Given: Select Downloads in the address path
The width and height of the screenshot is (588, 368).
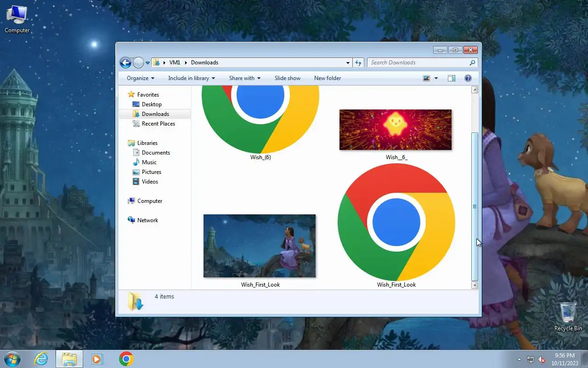Looking at the screenshot, I should pyautogui.click(x=204, y=63).
